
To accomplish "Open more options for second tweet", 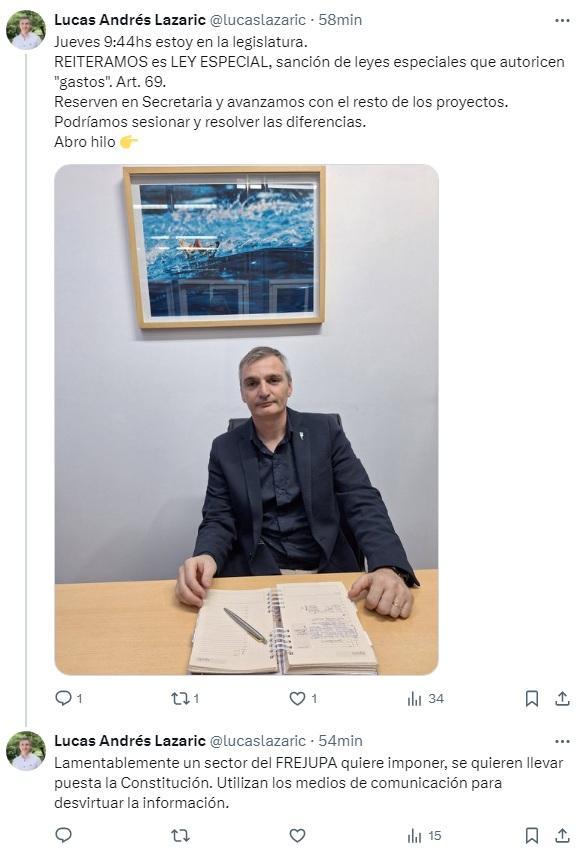I will 563,741.
